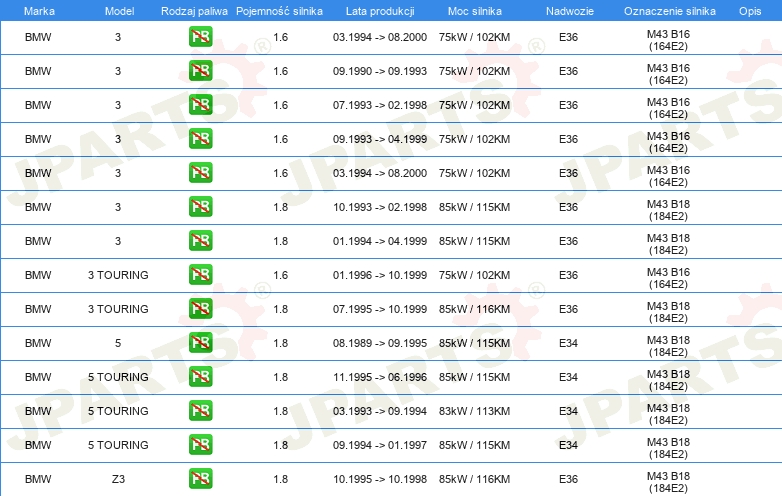782x496 pixels.
Task: Select date range 10.1995 -> 10.1998
Action: pos(380,479)
